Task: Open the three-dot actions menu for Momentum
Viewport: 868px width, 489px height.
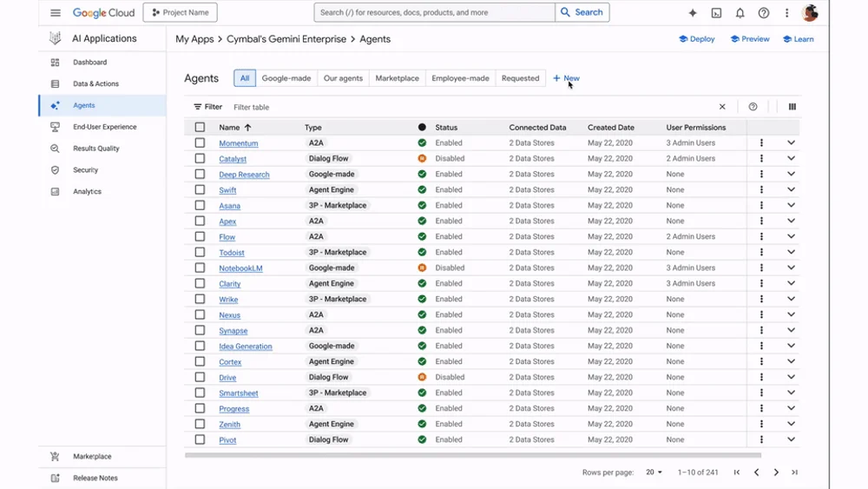Action: pos(761,143)
